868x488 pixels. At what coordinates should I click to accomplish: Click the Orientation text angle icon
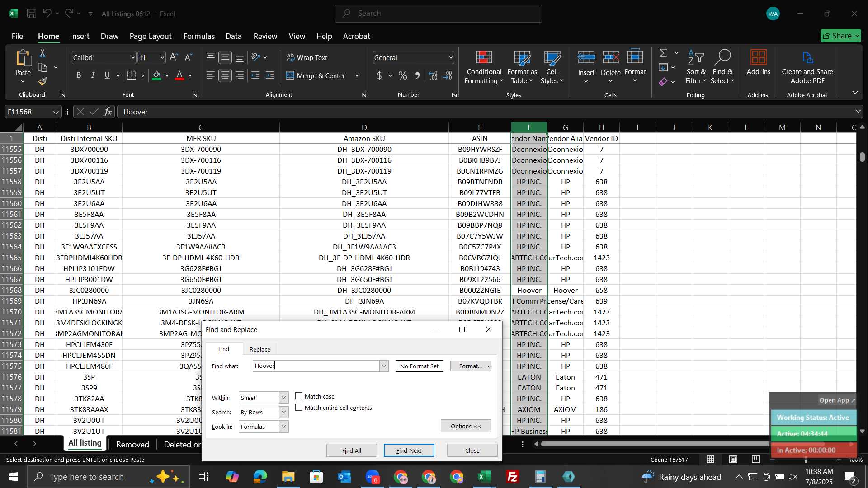point(256,57)
